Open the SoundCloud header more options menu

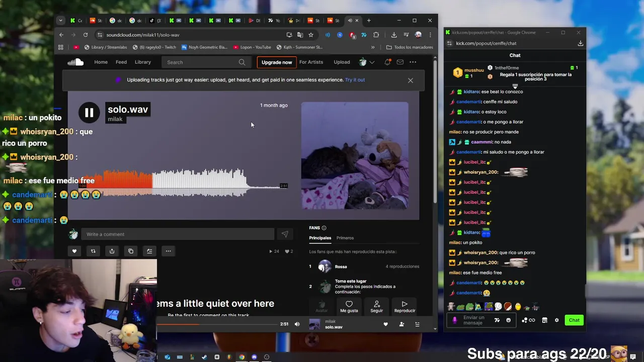click(413, 62)
